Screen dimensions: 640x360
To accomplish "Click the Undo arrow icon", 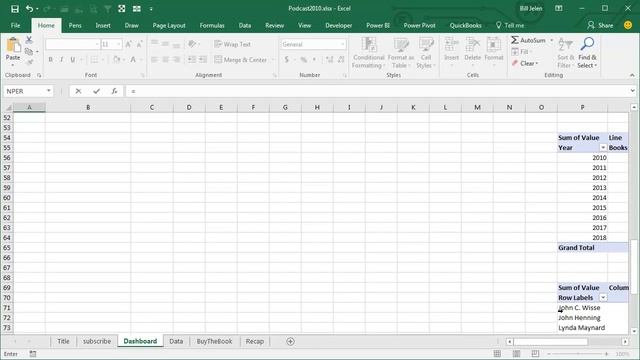I will point(29,9).
